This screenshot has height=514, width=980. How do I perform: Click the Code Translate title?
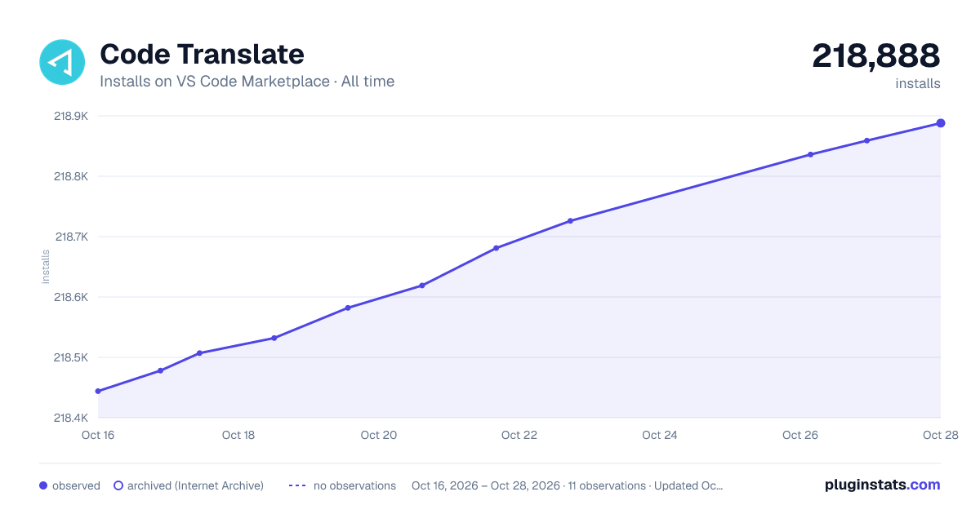[x=202, y=55]
